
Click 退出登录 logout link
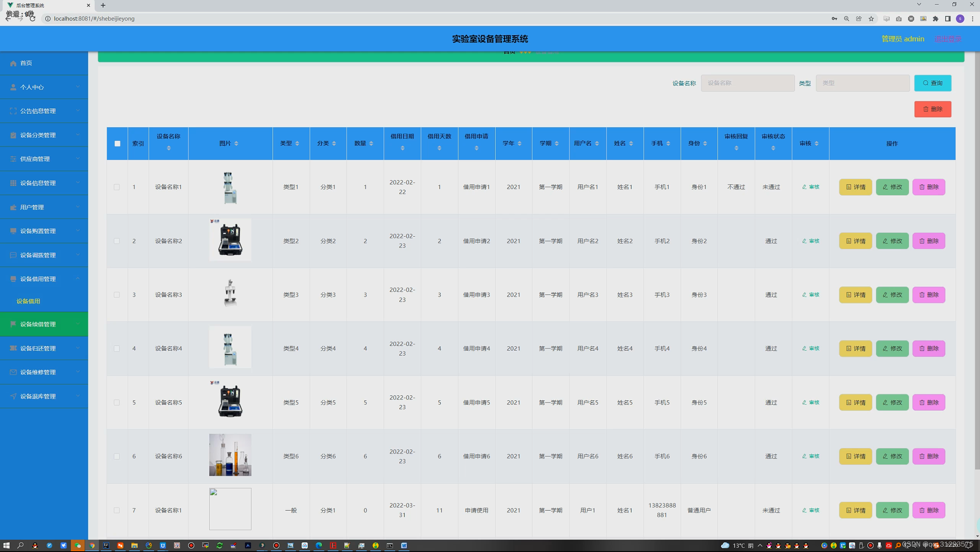point(948,39)
